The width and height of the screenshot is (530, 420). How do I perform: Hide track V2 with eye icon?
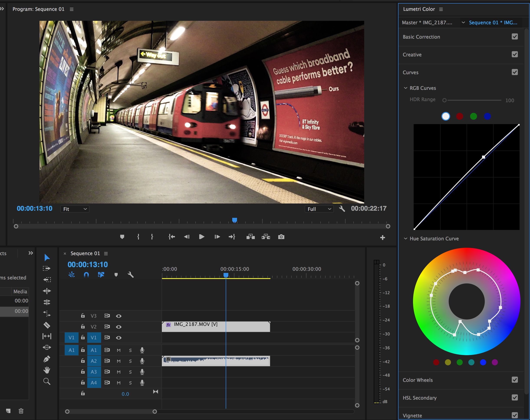click(x=119, y=327)
